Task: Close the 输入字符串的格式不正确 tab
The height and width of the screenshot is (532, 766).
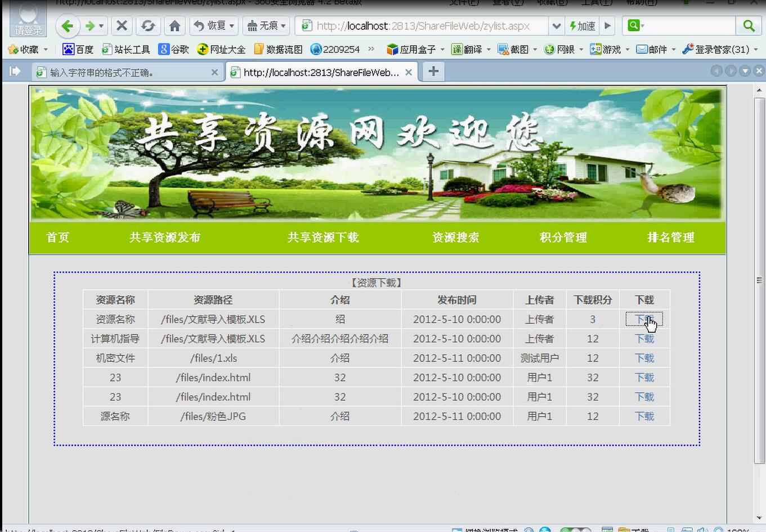Action: coord(214,72)
